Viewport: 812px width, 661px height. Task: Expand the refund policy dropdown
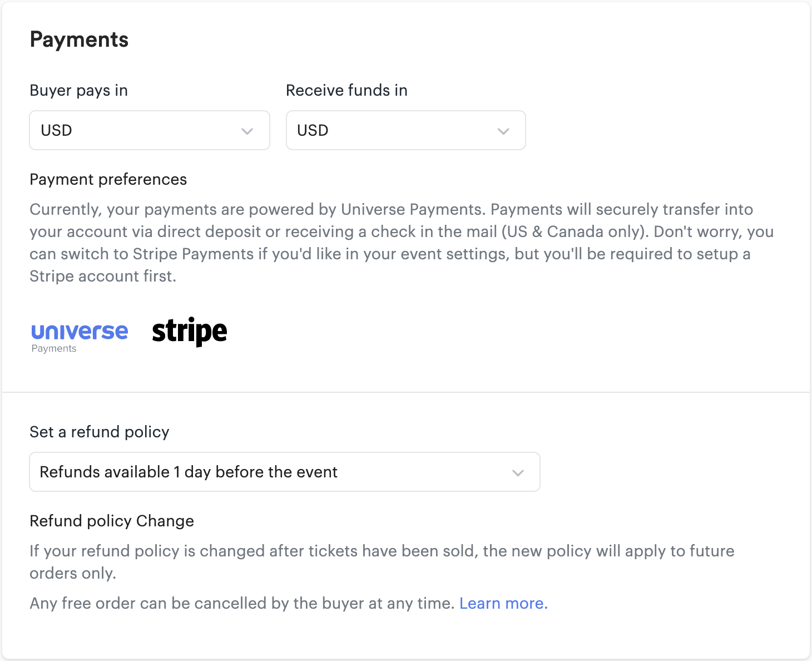click(284, 472)
